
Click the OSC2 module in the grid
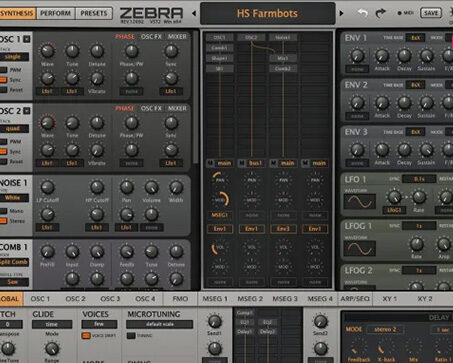(x=251, y=38)
